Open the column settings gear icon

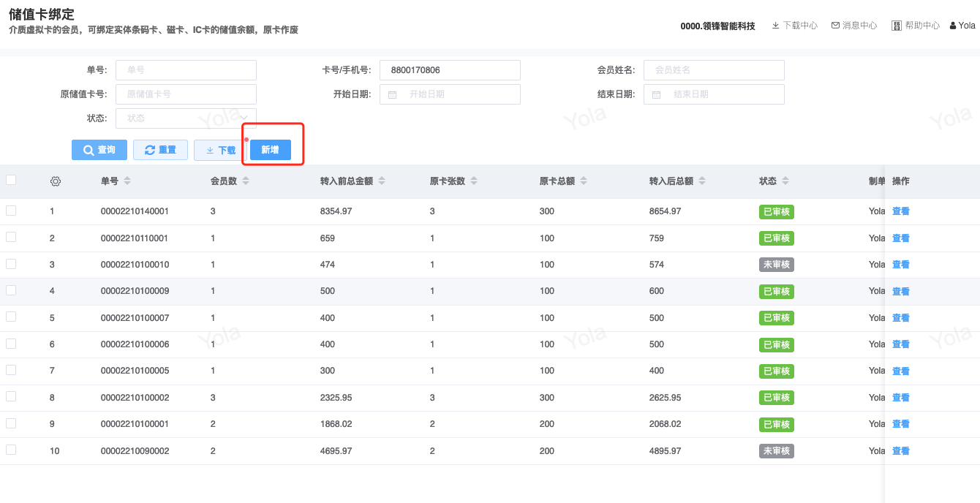click(55, 181)
